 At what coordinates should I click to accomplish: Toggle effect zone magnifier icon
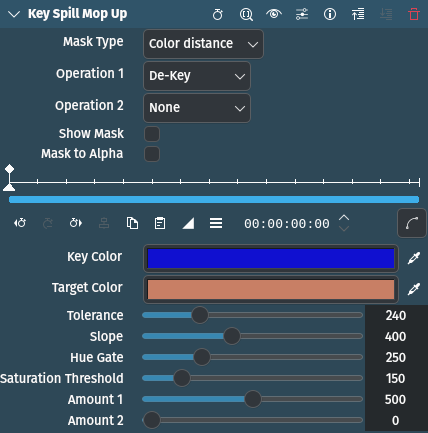(246, 14)
